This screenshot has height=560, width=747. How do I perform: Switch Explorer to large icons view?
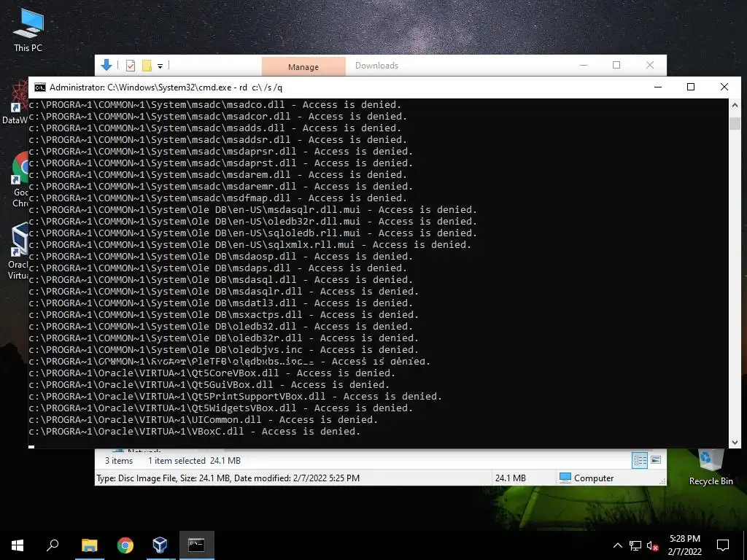coord(656,460)
